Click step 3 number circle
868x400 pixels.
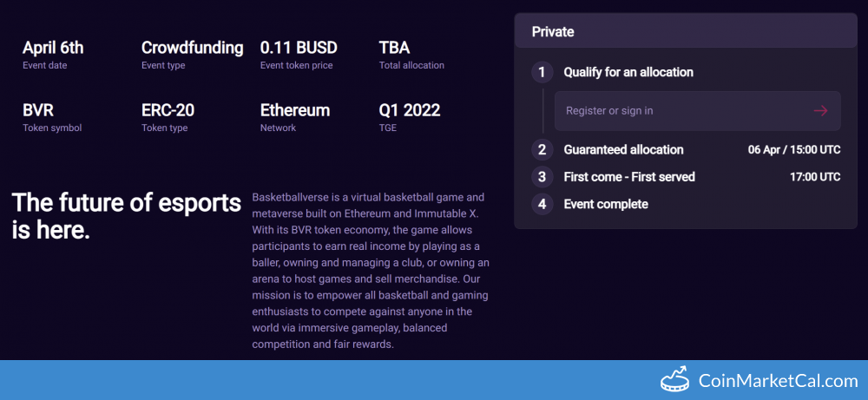pos(542,177)
